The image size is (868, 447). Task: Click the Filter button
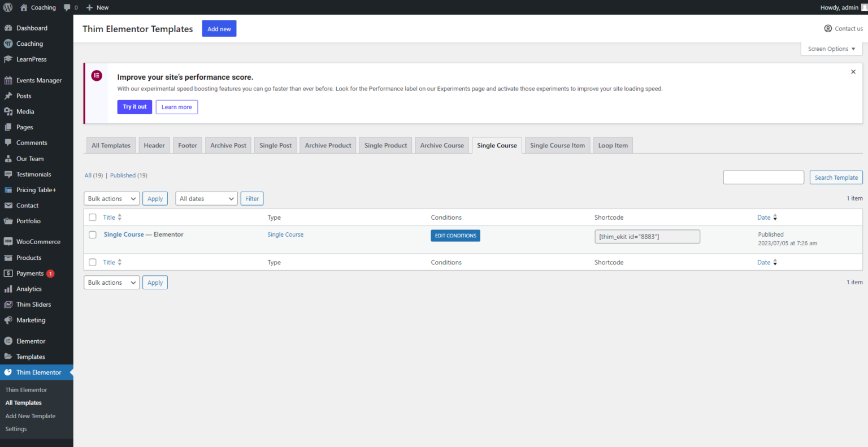(252, 199)
